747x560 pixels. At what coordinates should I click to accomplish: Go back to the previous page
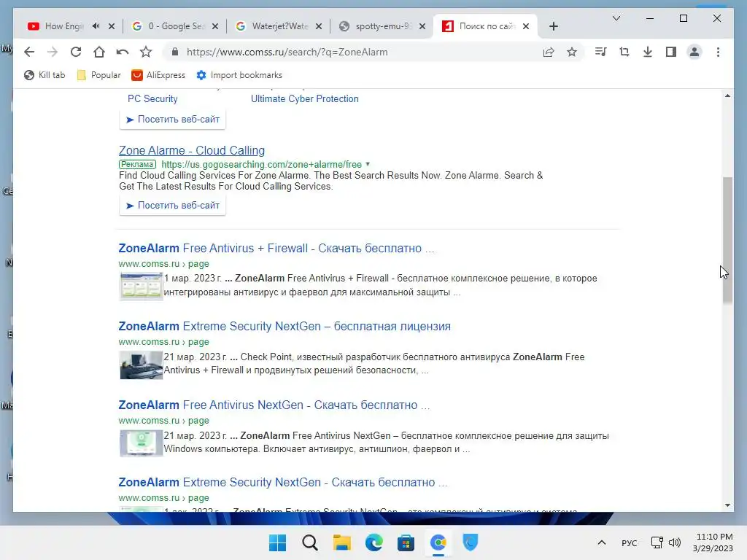pos(29,52)
